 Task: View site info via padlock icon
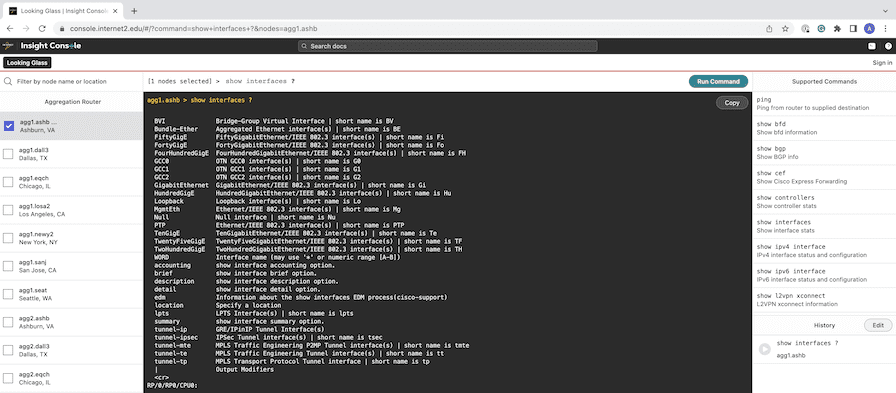click(x=62, y=28)
